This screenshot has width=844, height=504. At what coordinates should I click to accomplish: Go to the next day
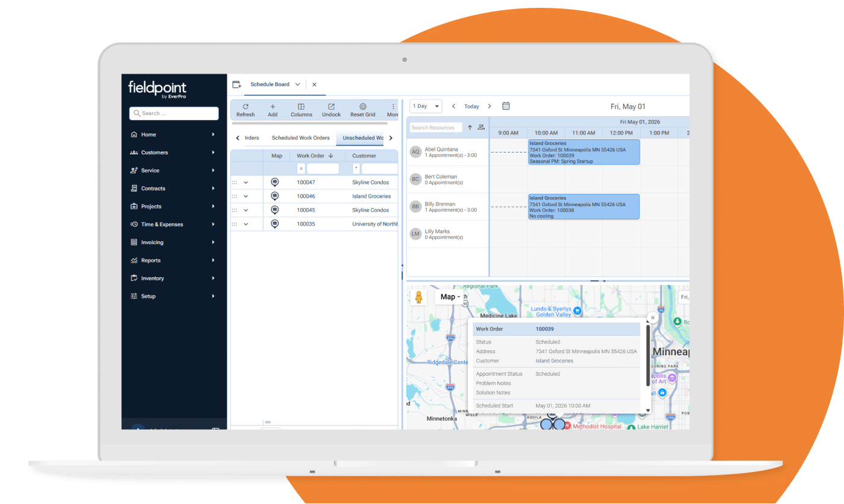coord(490,106)
